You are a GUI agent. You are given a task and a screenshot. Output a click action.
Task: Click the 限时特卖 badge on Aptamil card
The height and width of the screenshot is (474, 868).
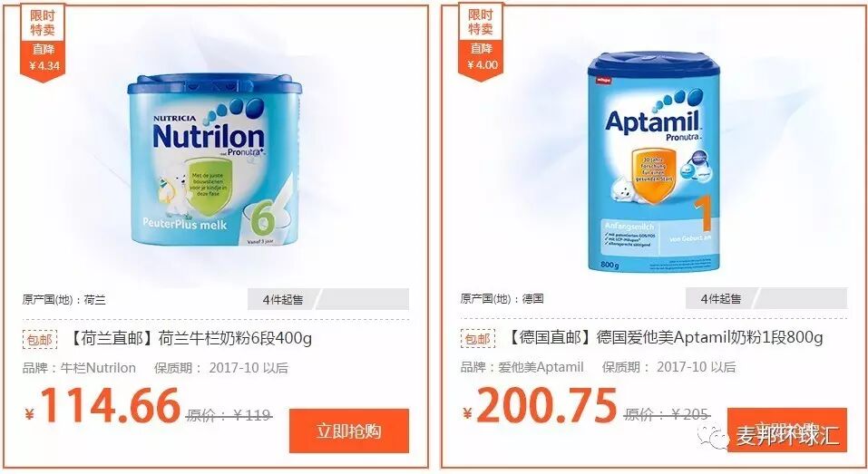click(481, 22)
